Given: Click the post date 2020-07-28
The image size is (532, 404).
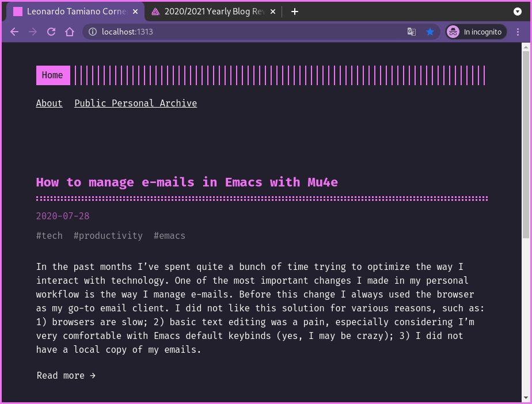Looking at the screenshot, I should click(63, 216).
